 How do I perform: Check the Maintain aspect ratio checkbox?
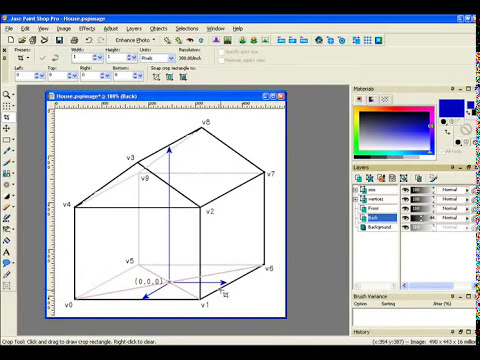coord(221,60)
